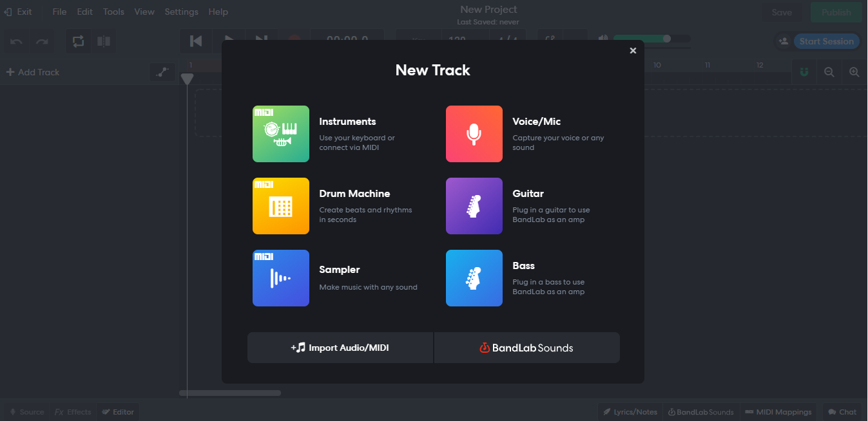Click the zoom in magnifier icon
This screenshot has width=868, height=421.
(854, 72)
